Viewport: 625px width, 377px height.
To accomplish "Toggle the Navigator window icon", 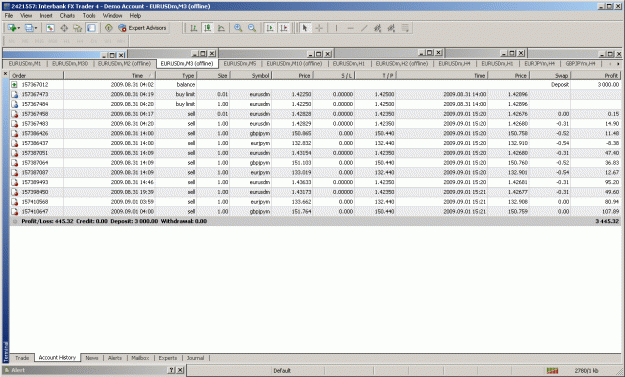I will pos(77,28).
